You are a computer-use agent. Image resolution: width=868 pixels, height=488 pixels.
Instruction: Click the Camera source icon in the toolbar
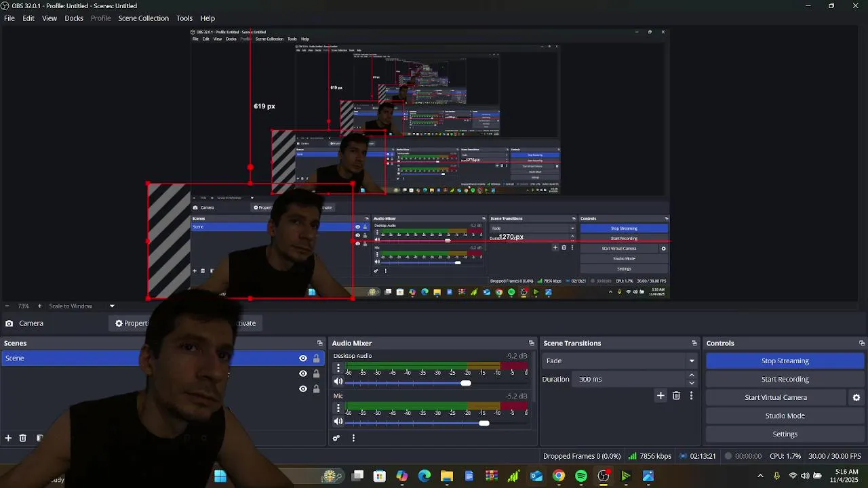point(9,323)
